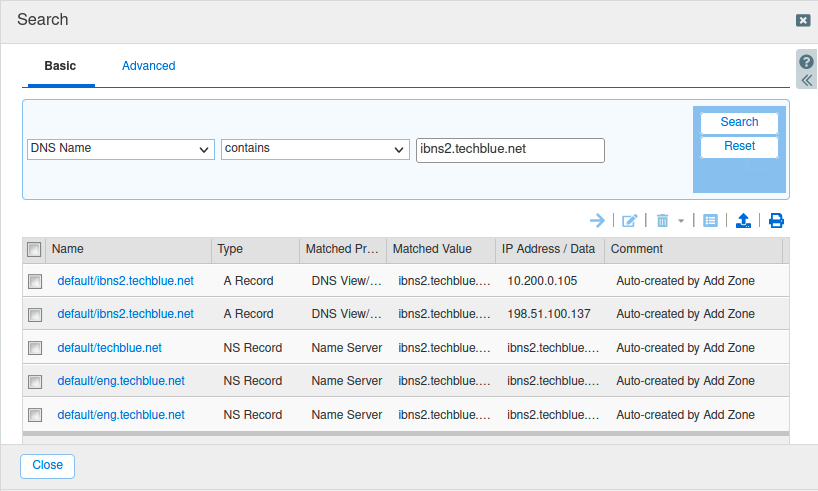Click the list view icon in the toolbar
818x491 pixels.
(x=710, y=221)
